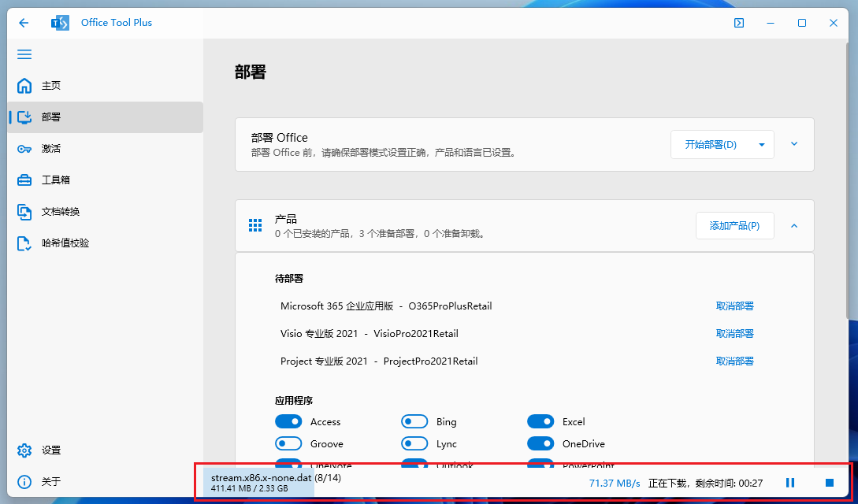Click the download progress bar behind stream.x86.x-none.dat
This screenshot has width=858, height=504.
pyautogui.click(x=259, y=482)
